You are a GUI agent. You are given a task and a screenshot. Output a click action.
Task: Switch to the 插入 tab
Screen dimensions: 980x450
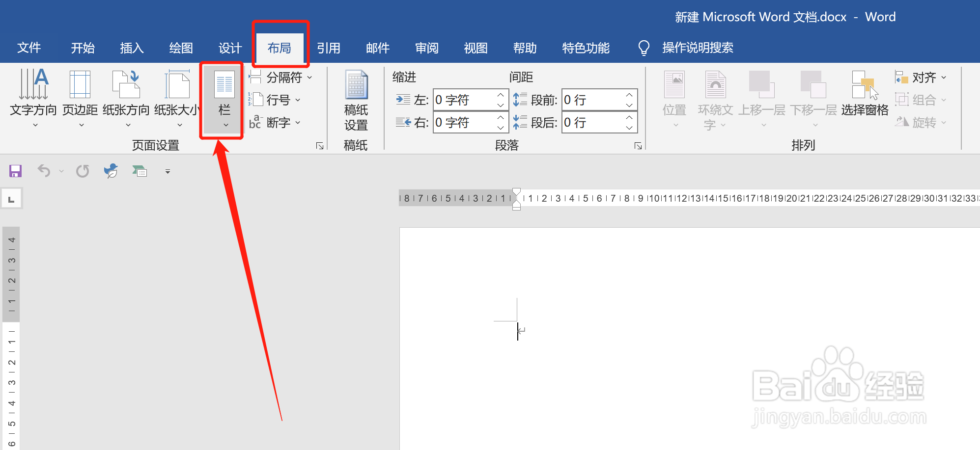click(132, 48)
